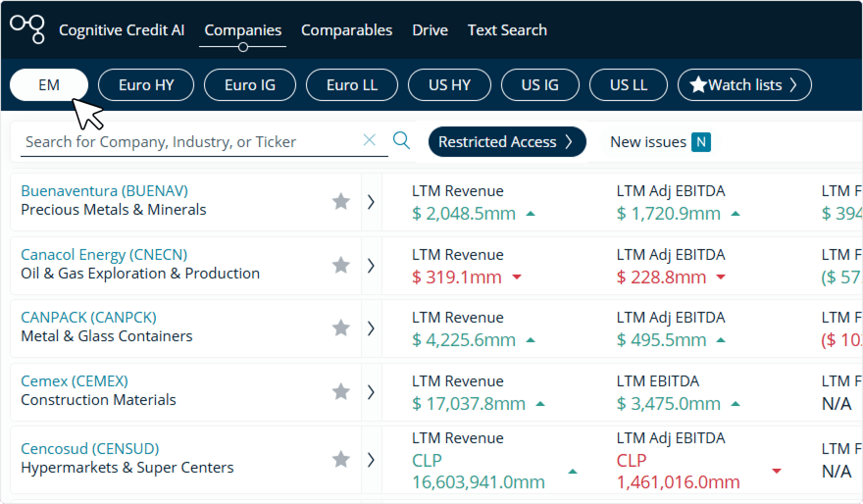The width and height of the screenshot is (863, 504).
Task: Click Buenaventura EBITDA $ 1,720.9mm
Action: click(668, 214)
